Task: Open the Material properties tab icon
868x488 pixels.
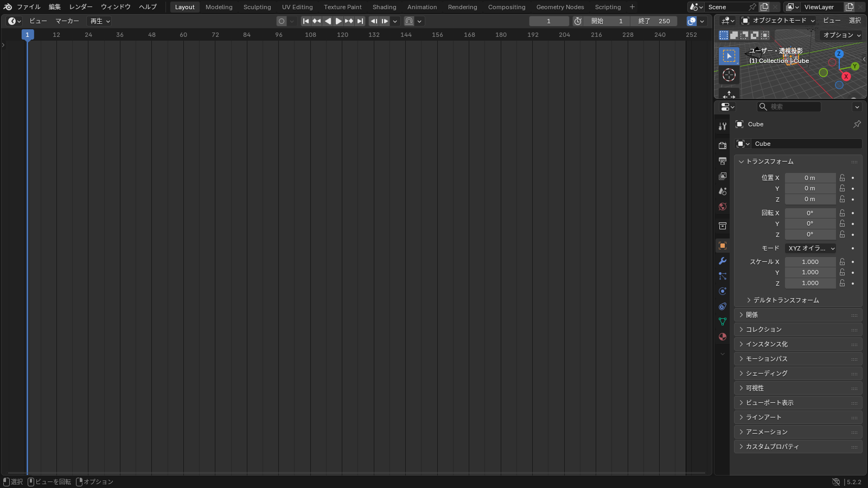Action: (x=723, y=337)
